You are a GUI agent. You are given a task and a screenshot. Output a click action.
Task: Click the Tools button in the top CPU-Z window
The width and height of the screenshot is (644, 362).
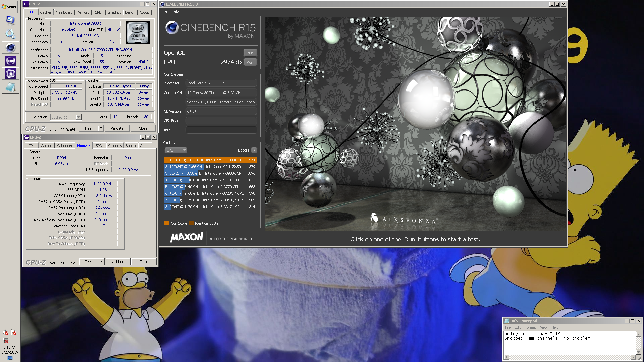89,128
